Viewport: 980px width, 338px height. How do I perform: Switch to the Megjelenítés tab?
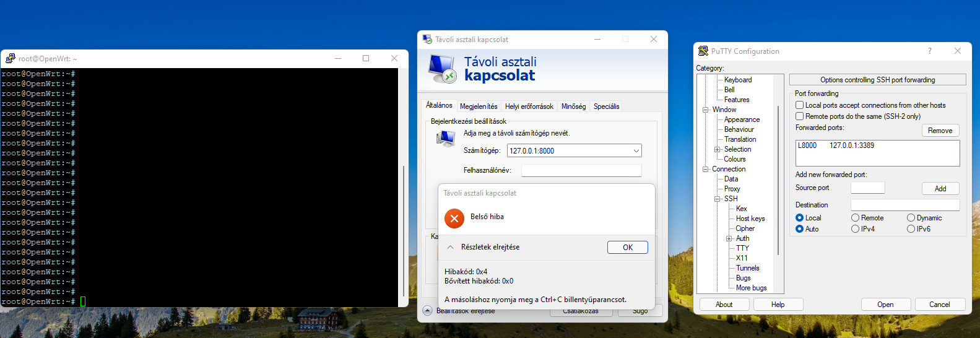(479, 106)
